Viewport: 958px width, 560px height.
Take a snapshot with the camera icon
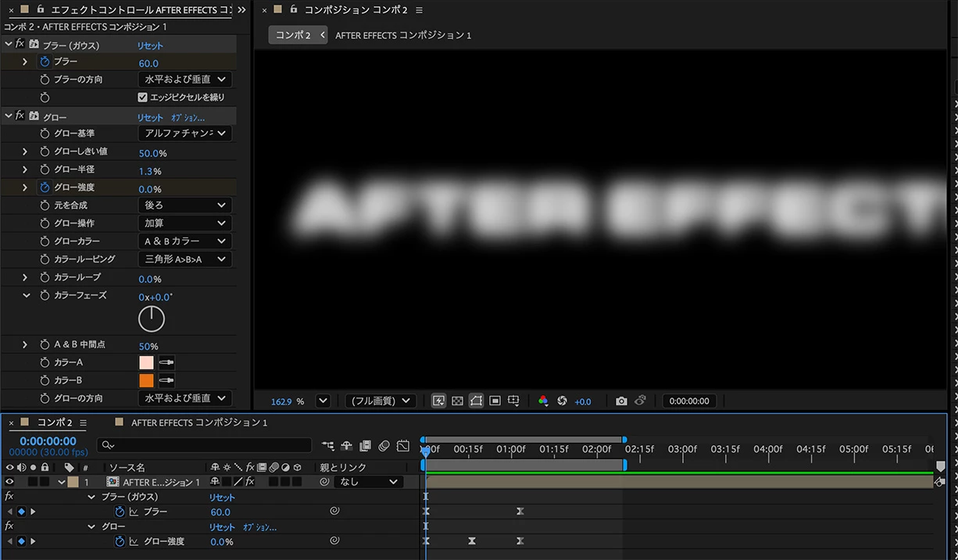click(x=621, y=401)
